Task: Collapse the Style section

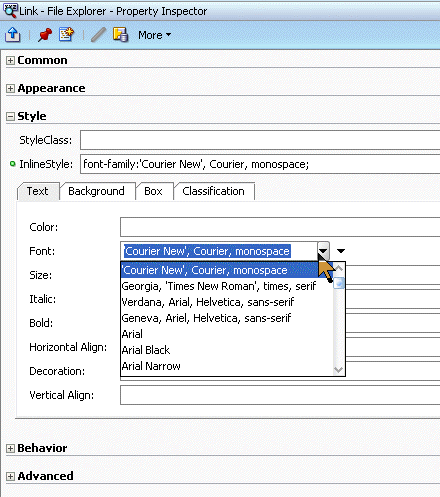Action: (10, 116)
